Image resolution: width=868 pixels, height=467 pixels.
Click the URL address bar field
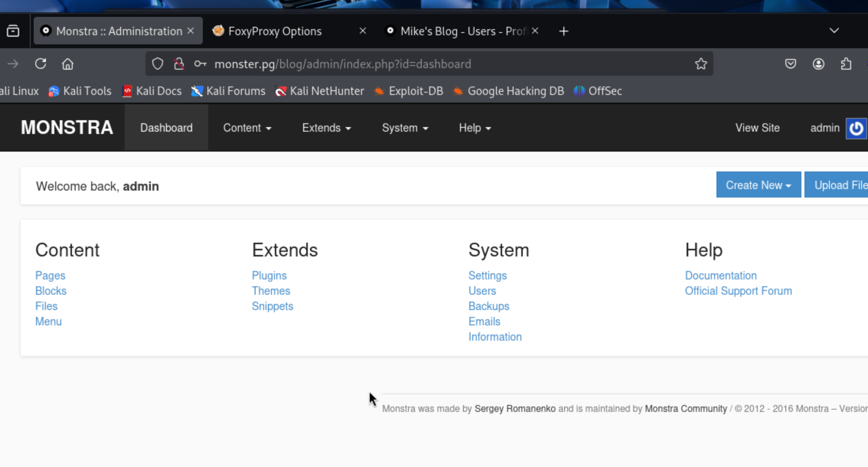[421, 64]
